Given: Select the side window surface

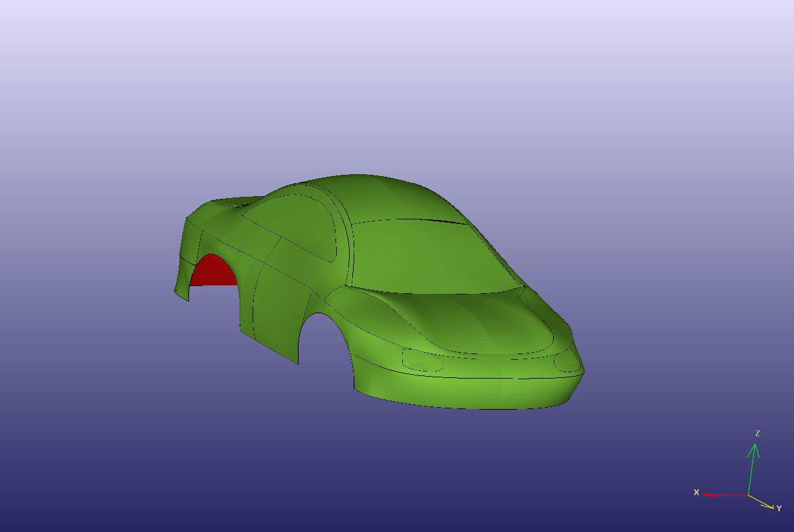Looking at the screenshot, I should [295, 223].
